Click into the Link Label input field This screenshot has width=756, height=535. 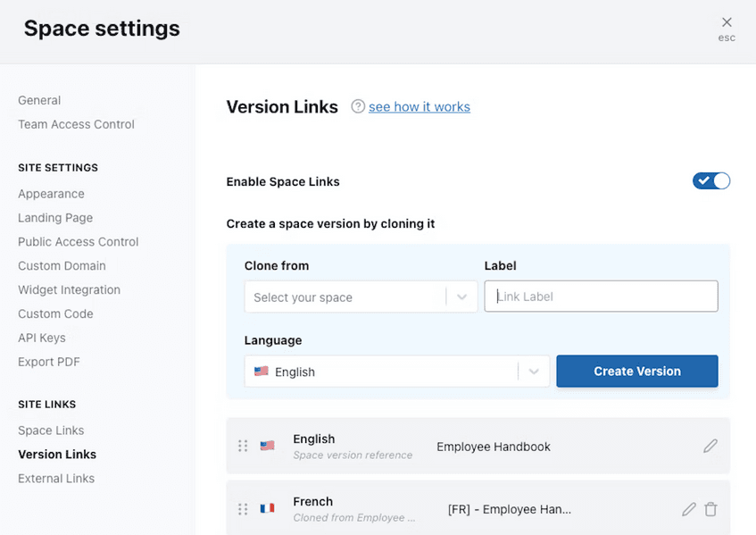tap(601, 297)
